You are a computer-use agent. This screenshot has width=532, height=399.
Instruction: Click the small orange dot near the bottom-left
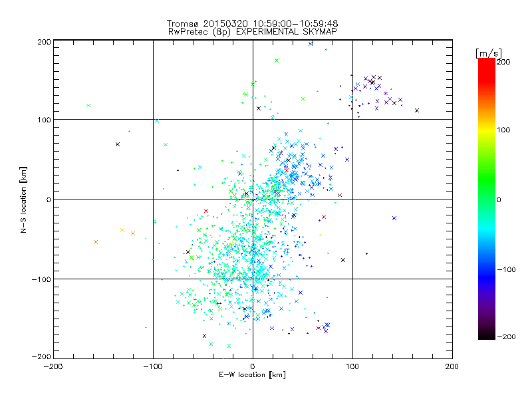tap(146, 327)
